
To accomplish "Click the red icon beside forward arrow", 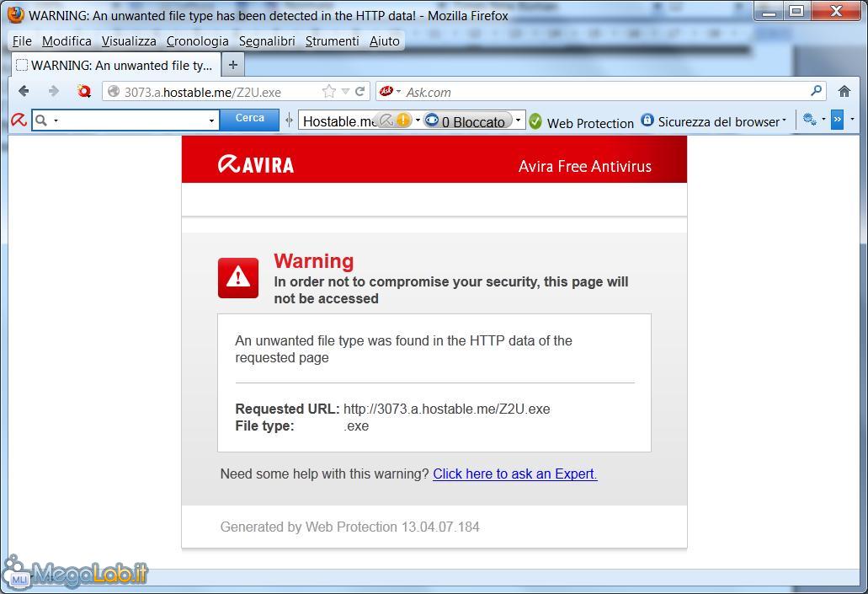I will (84, 92).
